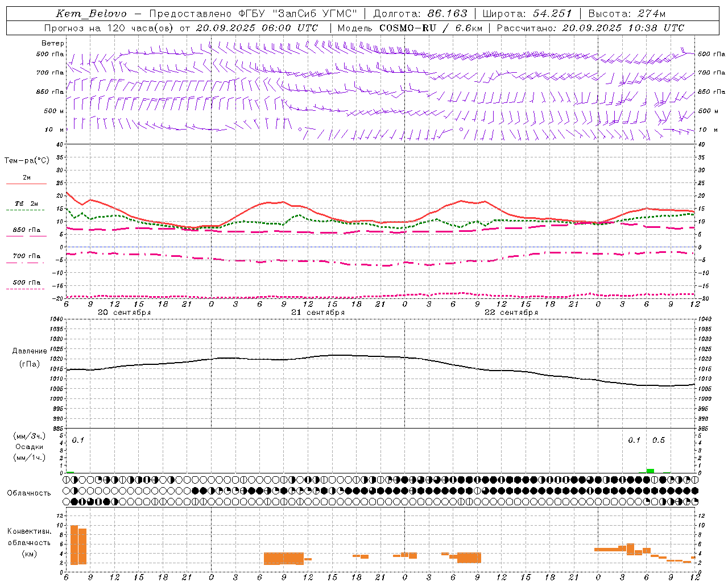Click the dashed 850 гПа temperature legend line
Image resolution: width=728 pixels, height=582 pixels.
coord(26,236)
